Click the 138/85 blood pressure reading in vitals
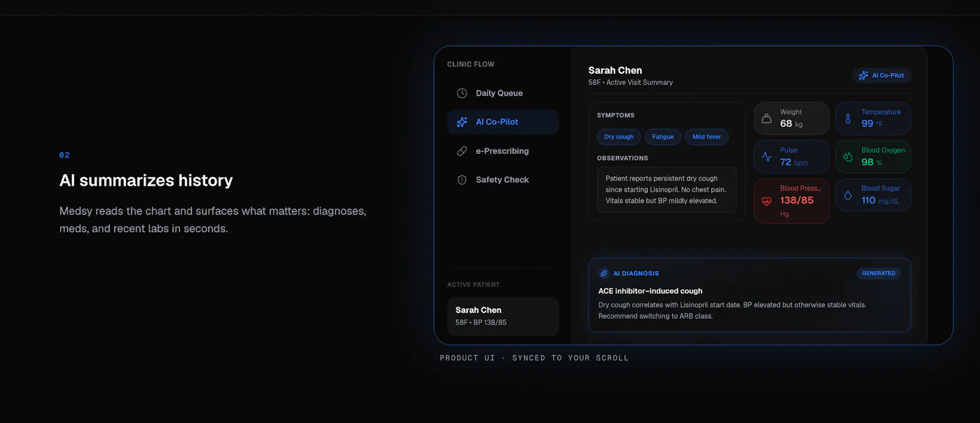980x423 pixels. click(797, 200)
